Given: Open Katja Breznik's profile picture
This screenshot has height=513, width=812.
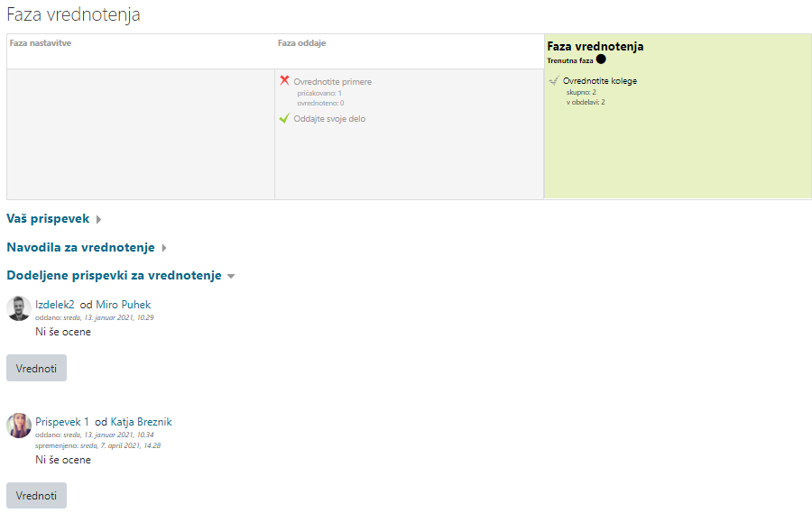Looking at the screenshot, I should (x=19, y=426).
